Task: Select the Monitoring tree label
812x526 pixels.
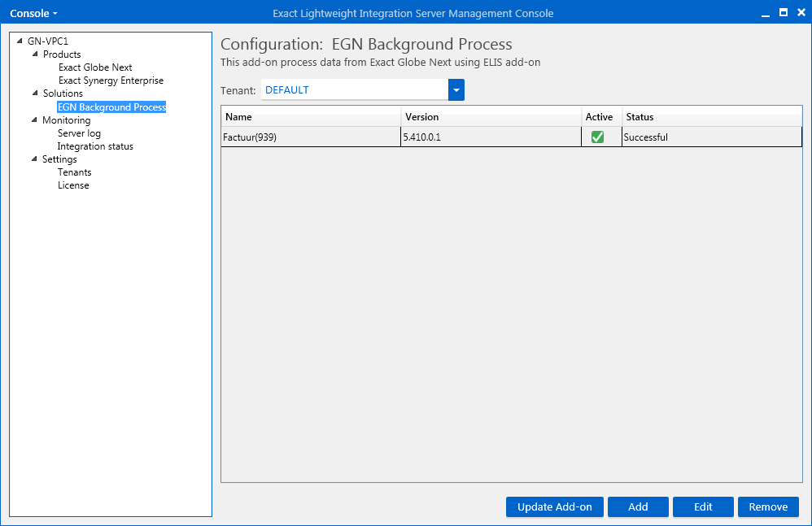Action: click(x=66, y=120)
